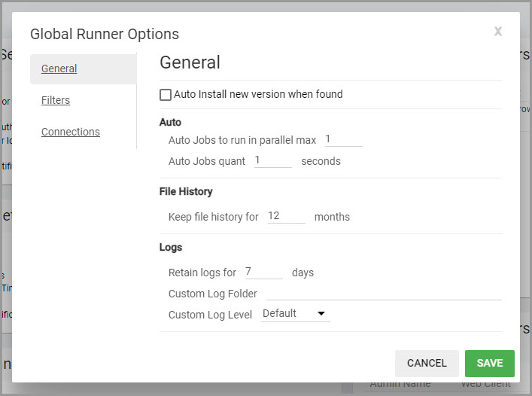Open the Custom Log Level dropdown
Screen dimensions: 532x396
(x=295, y=314)
